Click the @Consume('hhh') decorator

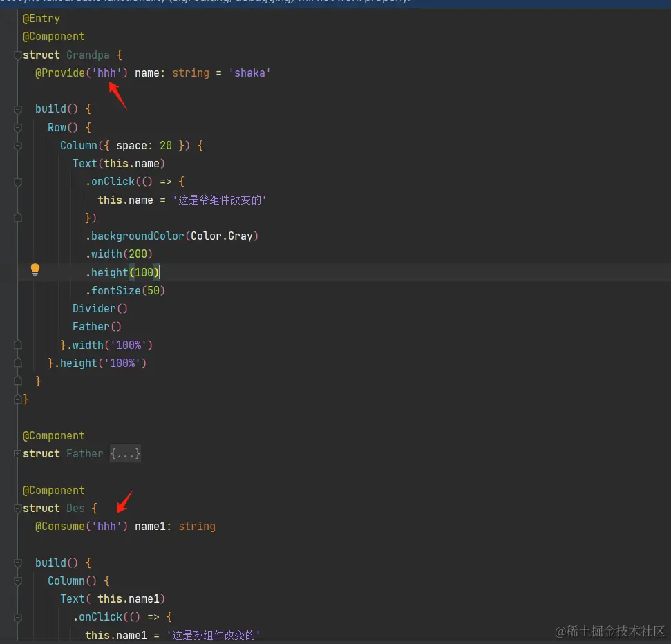(x=82, y=526)
